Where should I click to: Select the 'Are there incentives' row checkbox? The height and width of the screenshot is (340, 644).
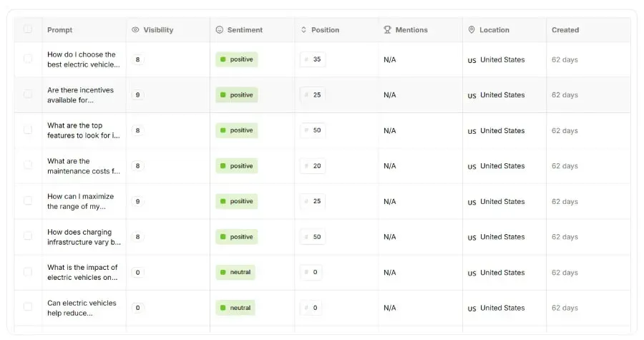pos(28,94)
